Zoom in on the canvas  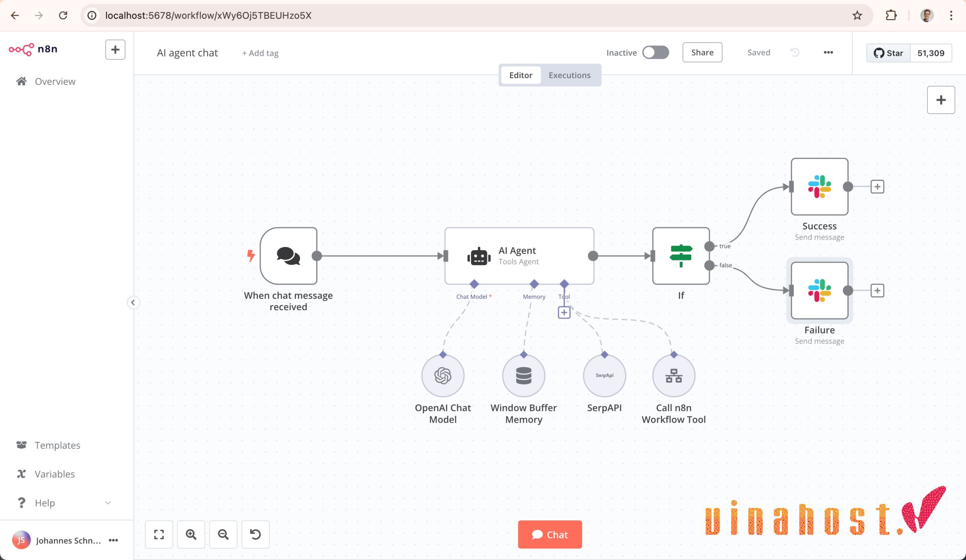pos(191,534)
